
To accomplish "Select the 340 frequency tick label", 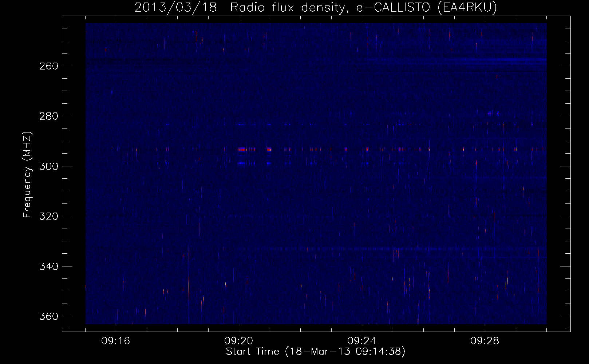I will pos(48,266).
